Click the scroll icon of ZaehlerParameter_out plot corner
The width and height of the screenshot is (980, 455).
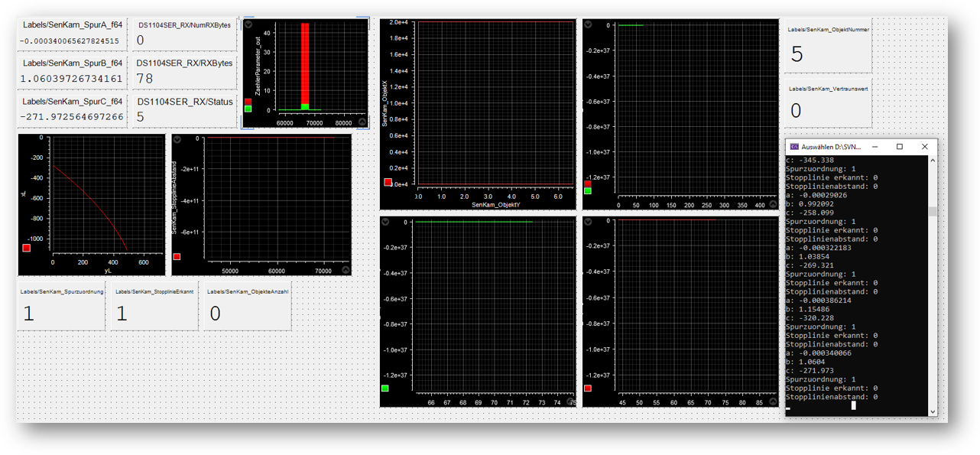click(362, 122)
